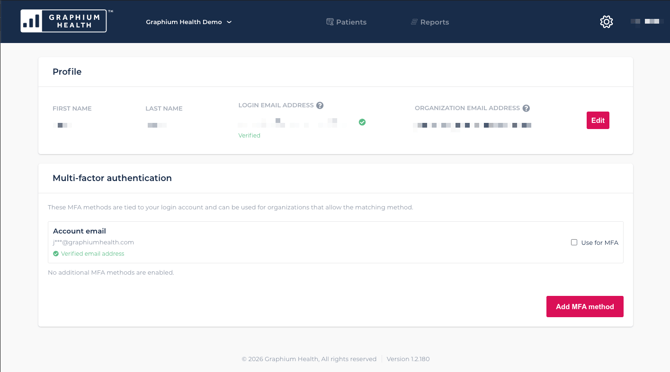The height and width of the screenshot is (372, 670).
Task: Click the Edit profile button
Action: coord(597,120)
